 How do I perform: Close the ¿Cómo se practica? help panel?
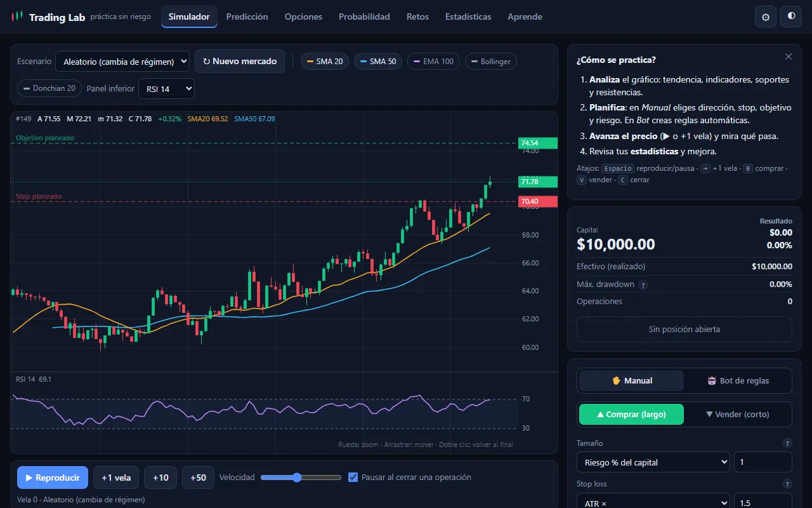point(789,57)
